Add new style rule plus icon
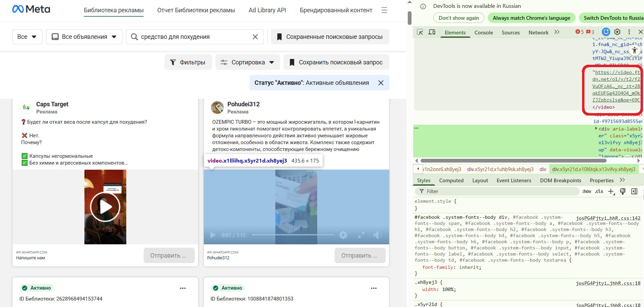The width and height of the screenshot is (644, 307). 611,191
